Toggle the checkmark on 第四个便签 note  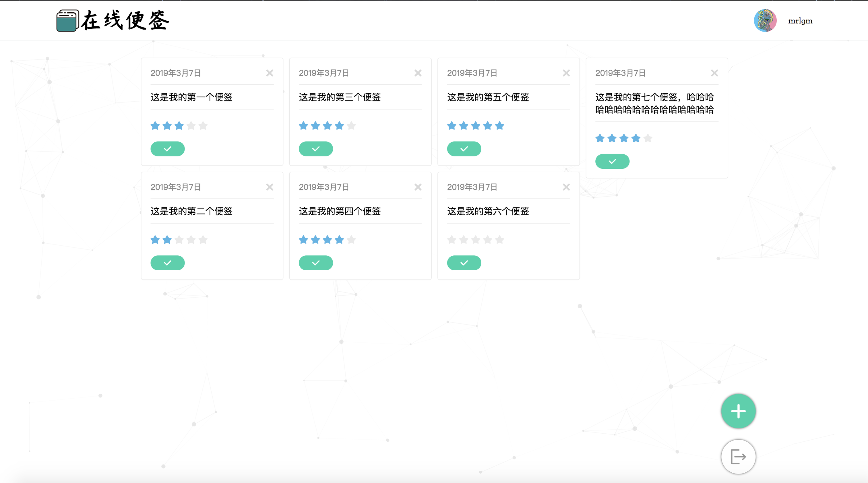(316, 263)
